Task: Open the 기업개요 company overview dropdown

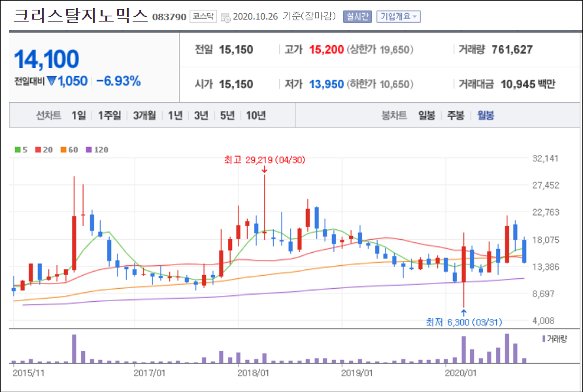Action: pyautogui.click(x=399, y=17)
